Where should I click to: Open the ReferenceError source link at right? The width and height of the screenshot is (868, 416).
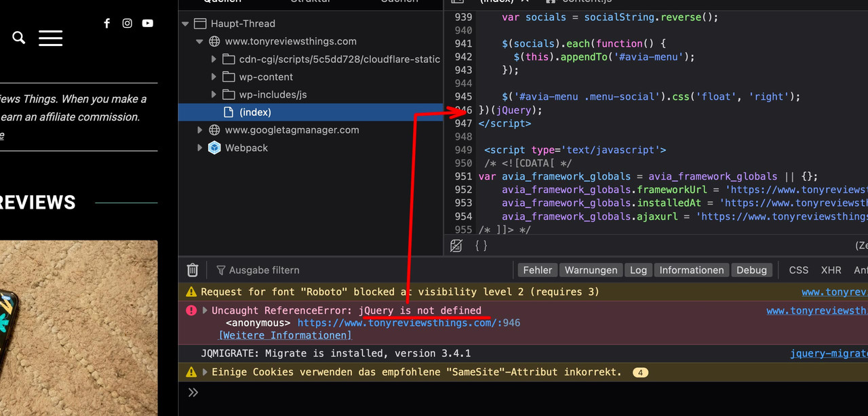click(817, 311)
